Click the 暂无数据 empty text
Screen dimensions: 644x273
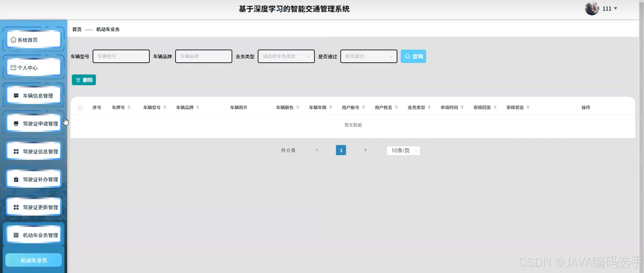pyautogui.click(x=353, y=125)
